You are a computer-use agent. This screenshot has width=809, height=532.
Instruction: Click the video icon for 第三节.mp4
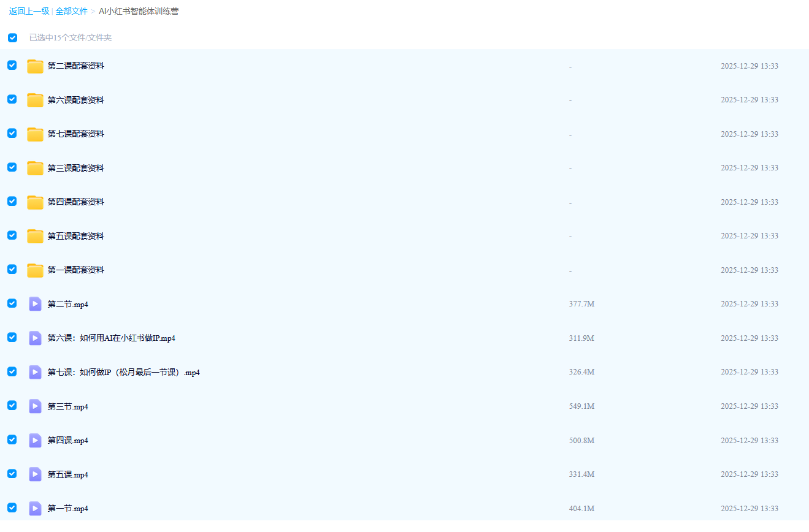(x=35, y=406)
